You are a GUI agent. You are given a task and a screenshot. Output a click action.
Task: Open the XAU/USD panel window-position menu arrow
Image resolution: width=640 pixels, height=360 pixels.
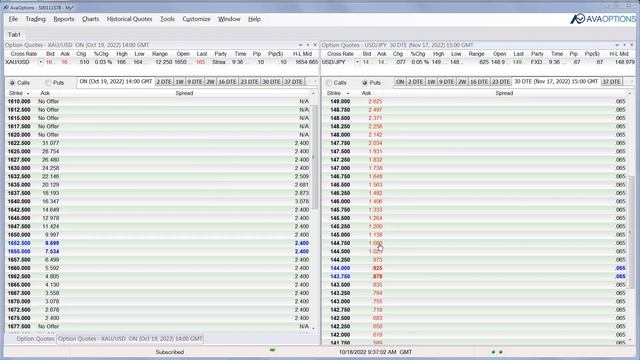click(x=300, y=45)
